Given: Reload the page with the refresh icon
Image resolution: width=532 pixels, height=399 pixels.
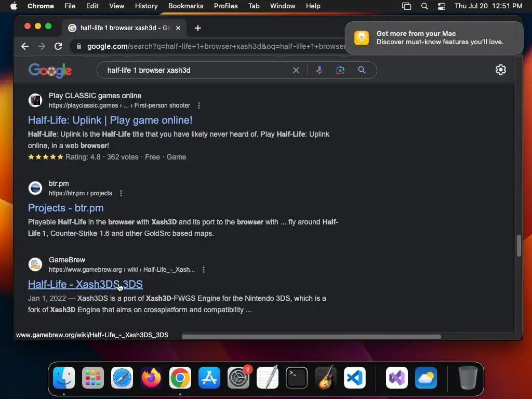Looking at the screenshot, I should tap(58, 46).
